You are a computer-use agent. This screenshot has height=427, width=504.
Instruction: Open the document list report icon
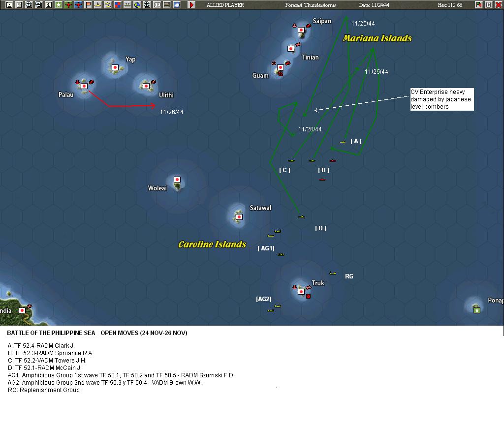(19, 5)
